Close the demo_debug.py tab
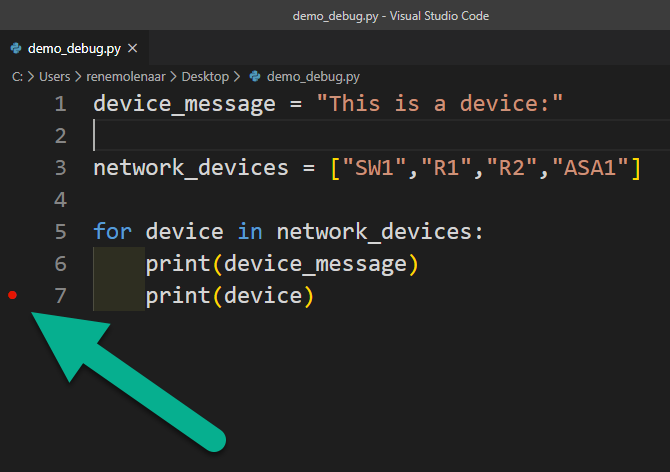Image resolution: width=670 pixels, height=472 pixels. [133, 48]
